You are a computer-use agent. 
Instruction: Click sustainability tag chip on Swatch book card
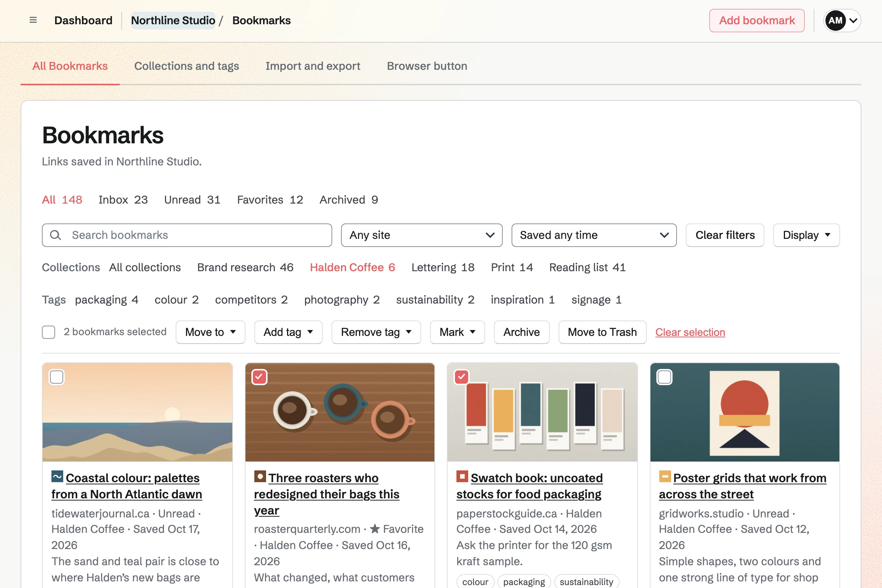coord(586,581)
